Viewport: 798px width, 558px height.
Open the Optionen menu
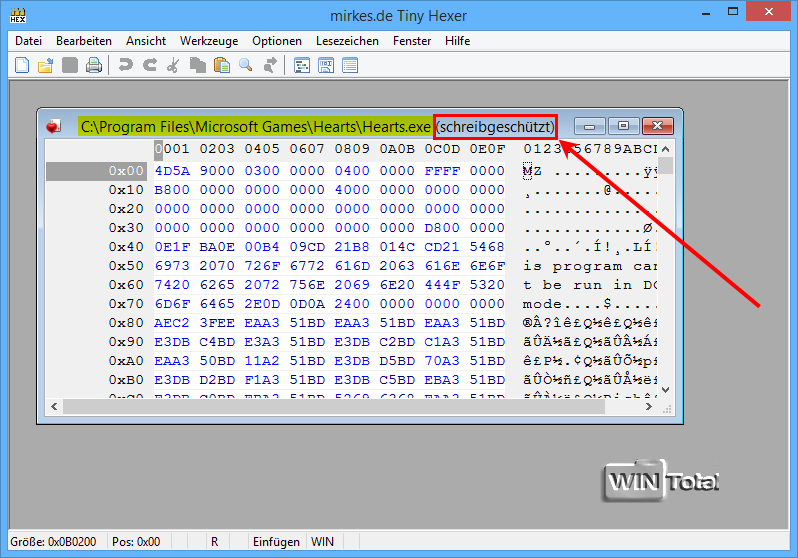pyautogui.click(x=277, y=41)
